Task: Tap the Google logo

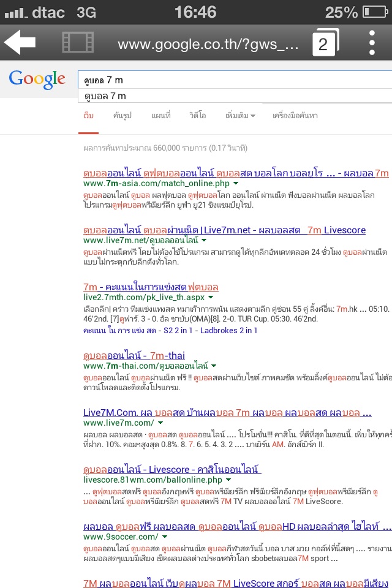Action: pos(37,80)
